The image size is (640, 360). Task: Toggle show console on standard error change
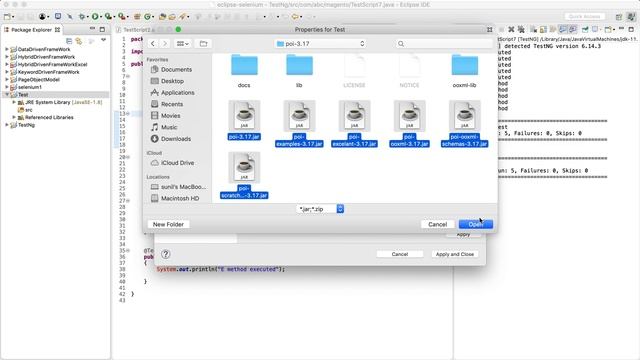pos(573,29)
